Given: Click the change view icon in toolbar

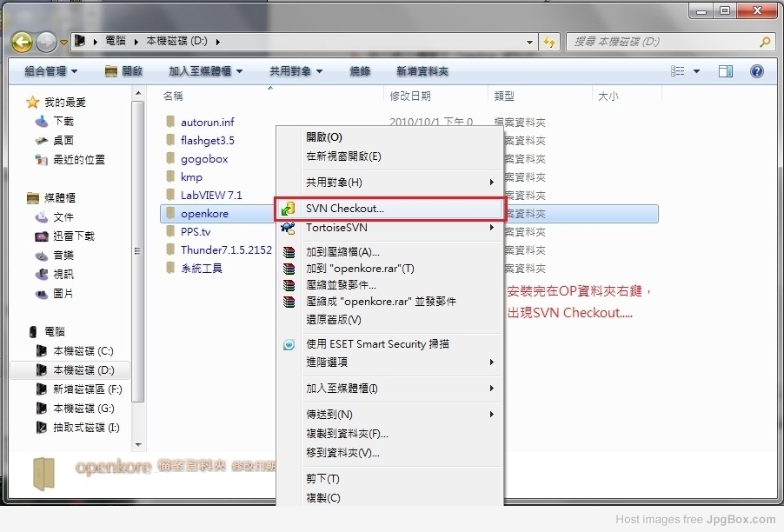Looking at the screenshot, I should click(x=679, y=71).
